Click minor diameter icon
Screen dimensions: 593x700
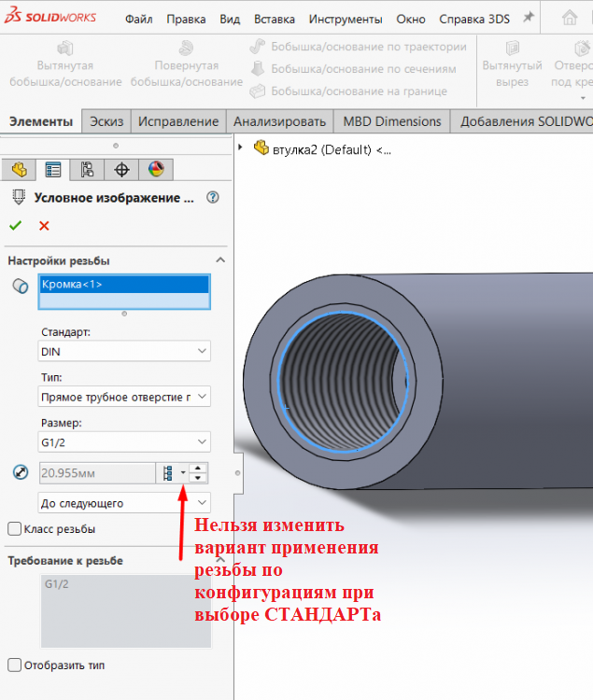[21, 472]
